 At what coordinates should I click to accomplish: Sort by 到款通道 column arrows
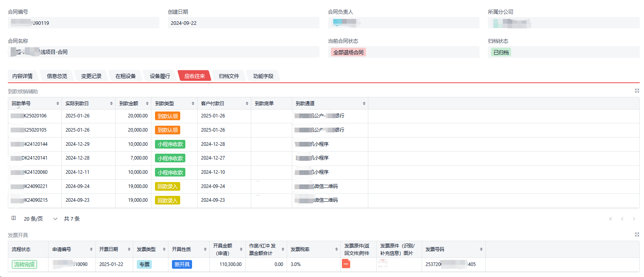(364, 104)
